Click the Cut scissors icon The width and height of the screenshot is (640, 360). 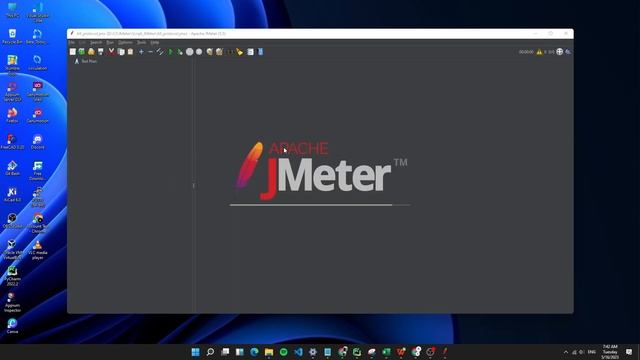pos(111,52)
